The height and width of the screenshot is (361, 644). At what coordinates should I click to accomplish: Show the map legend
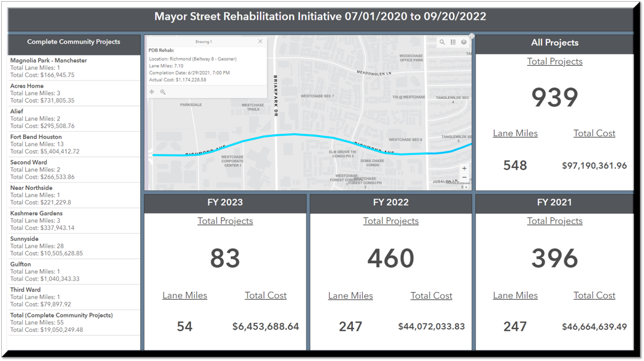click(x=453, y=42)
